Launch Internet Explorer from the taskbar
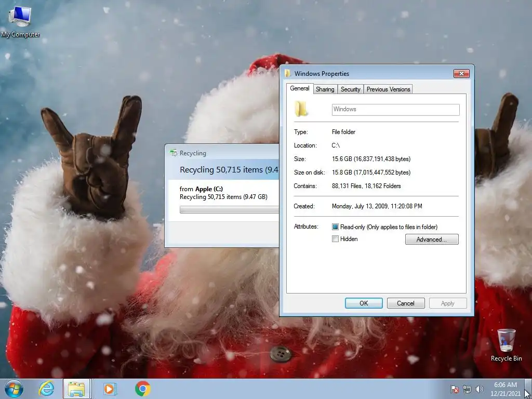The height and width of the screenshot is (399, 532). 46,389
